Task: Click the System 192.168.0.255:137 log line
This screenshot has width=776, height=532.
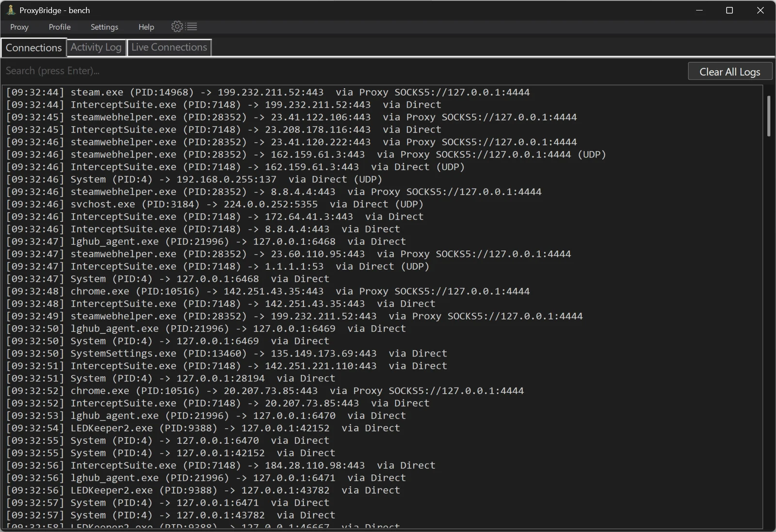Action: [194, 179]
